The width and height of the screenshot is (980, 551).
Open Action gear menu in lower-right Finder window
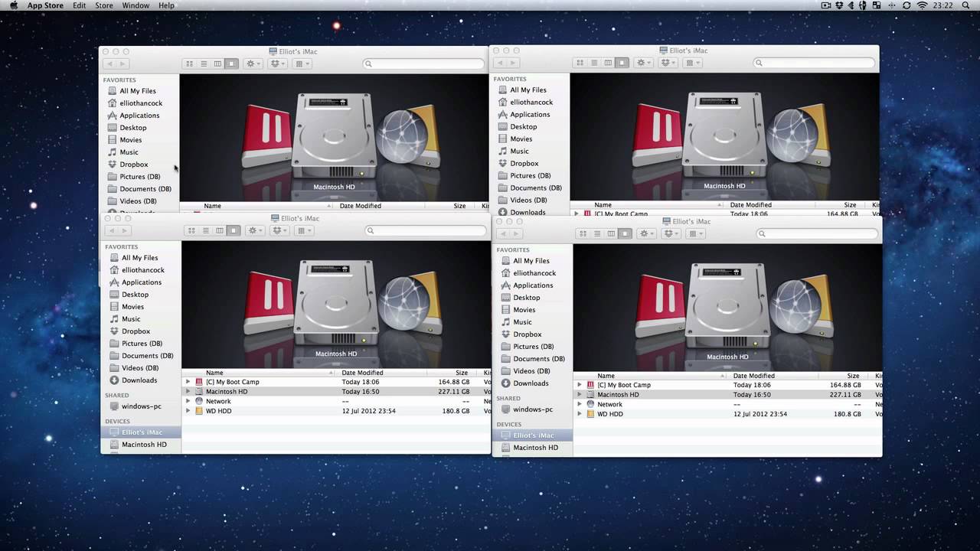click(x=647, y=233)
